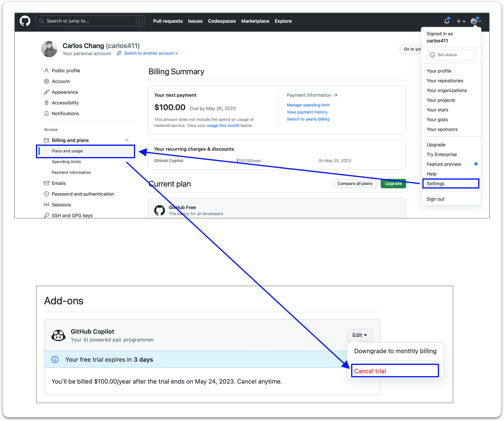Click the Public profile person icon
Viewport: 504px width, 421px height.
[x=46, y=71]
